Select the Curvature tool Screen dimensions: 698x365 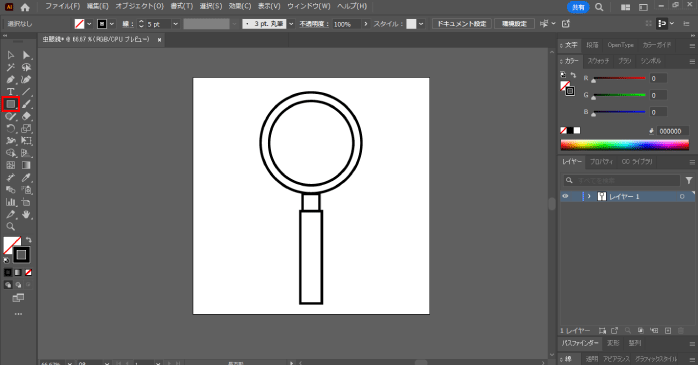pyautogui.click(x=26, y=80)
